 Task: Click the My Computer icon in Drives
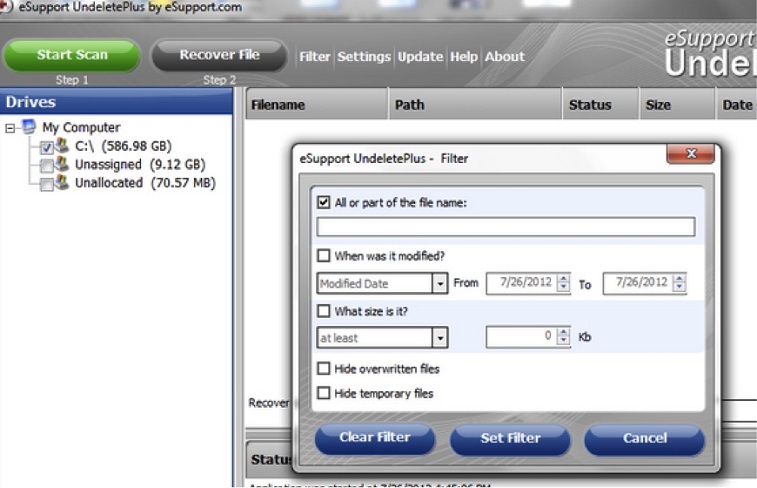pyautogui.click(x=28, y=126)
